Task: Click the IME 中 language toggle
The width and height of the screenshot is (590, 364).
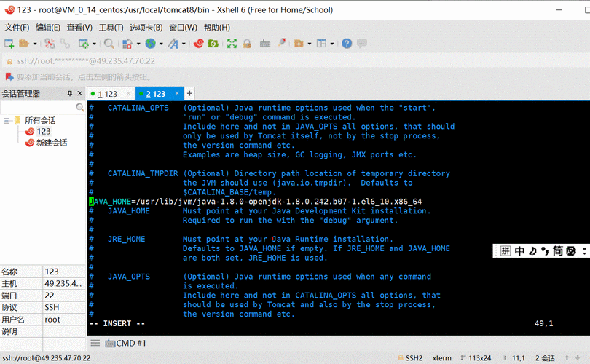Action: pos(519,251)
